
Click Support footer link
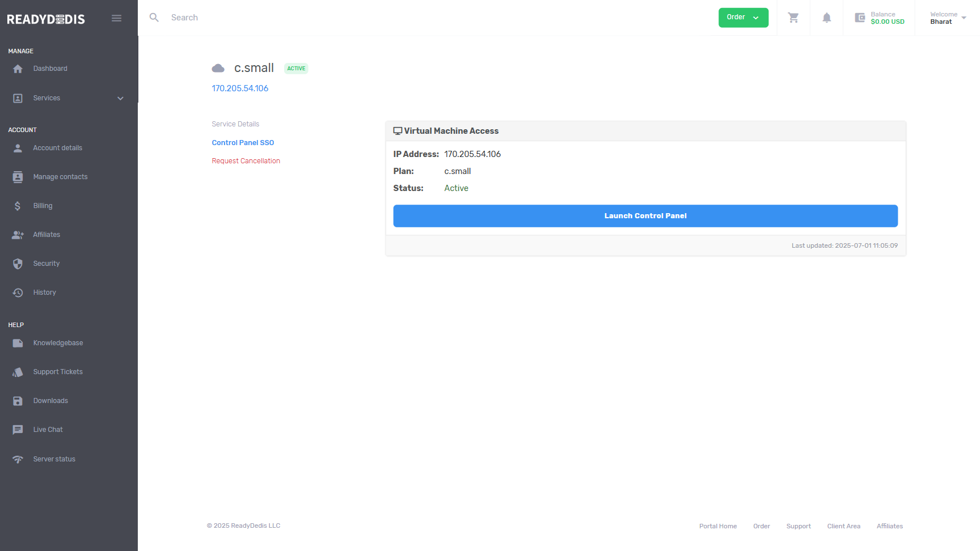(x=799, y=526)
